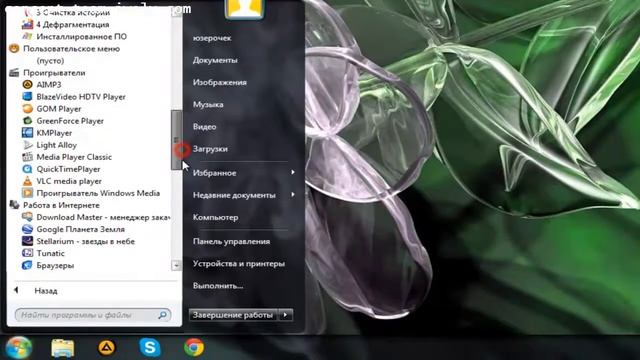Open Недавние документы menu item
Screen dimensions: 640x360
point(234,195)
